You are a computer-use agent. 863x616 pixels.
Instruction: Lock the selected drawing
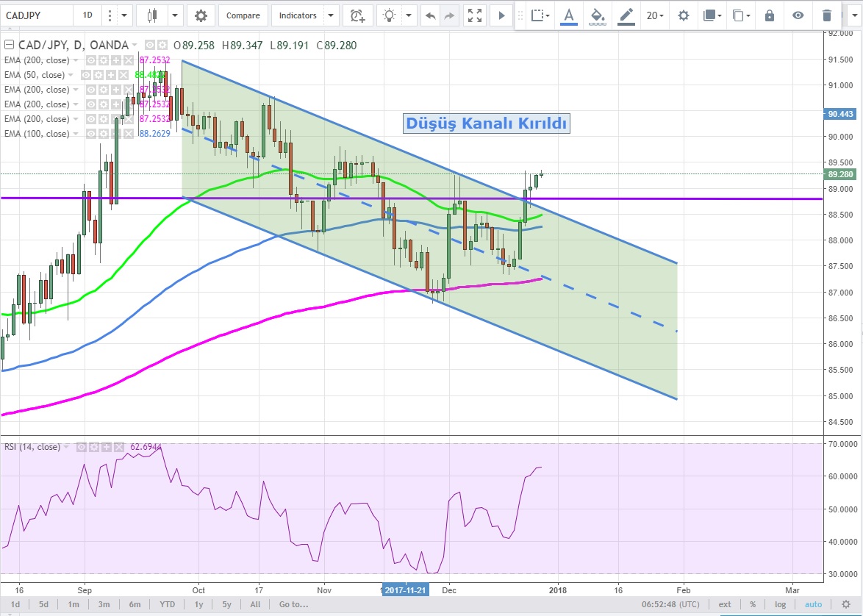(769, 15)
